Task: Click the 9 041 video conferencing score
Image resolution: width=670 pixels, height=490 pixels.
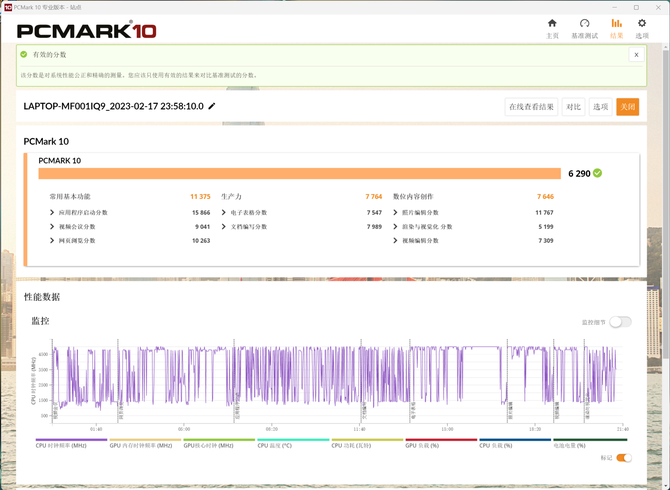Action: [203, 226]
